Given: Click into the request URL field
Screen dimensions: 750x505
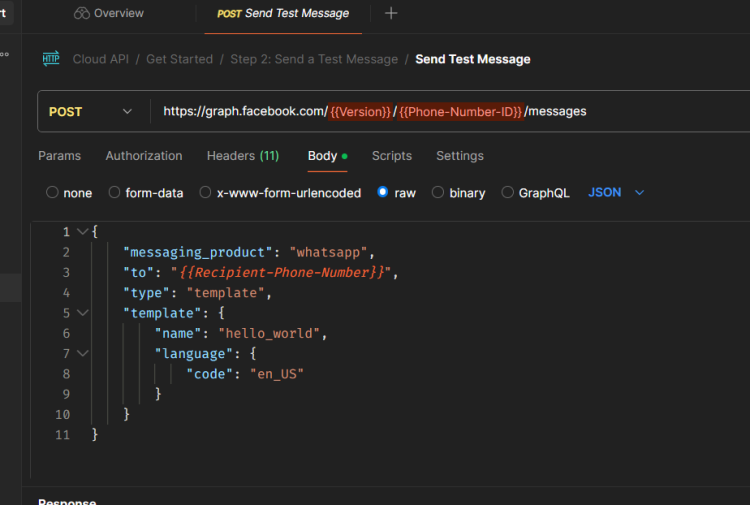Looking at the screenshot, I should coord(450,111).
